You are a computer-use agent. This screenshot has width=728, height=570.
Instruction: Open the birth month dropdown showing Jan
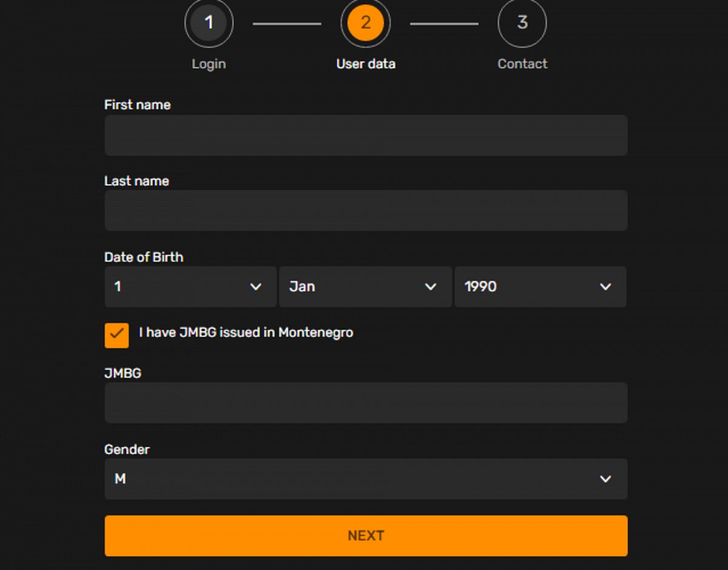pyautogui.click(x=358, y=287)
